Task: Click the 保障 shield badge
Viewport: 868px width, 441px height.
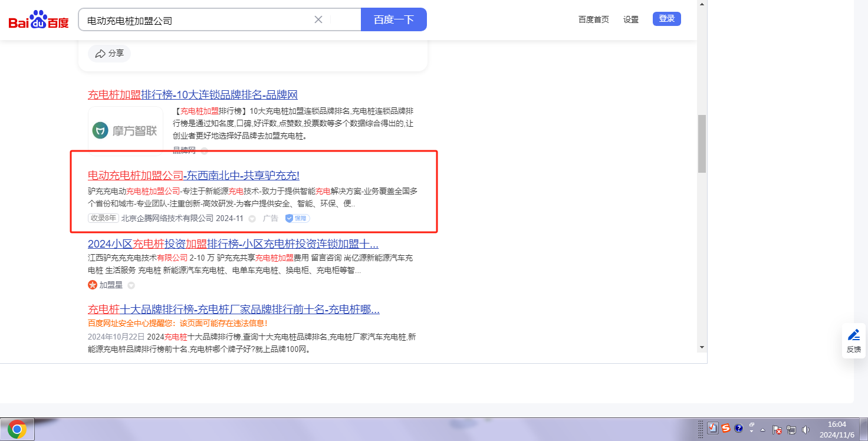Action: (298, 218)
